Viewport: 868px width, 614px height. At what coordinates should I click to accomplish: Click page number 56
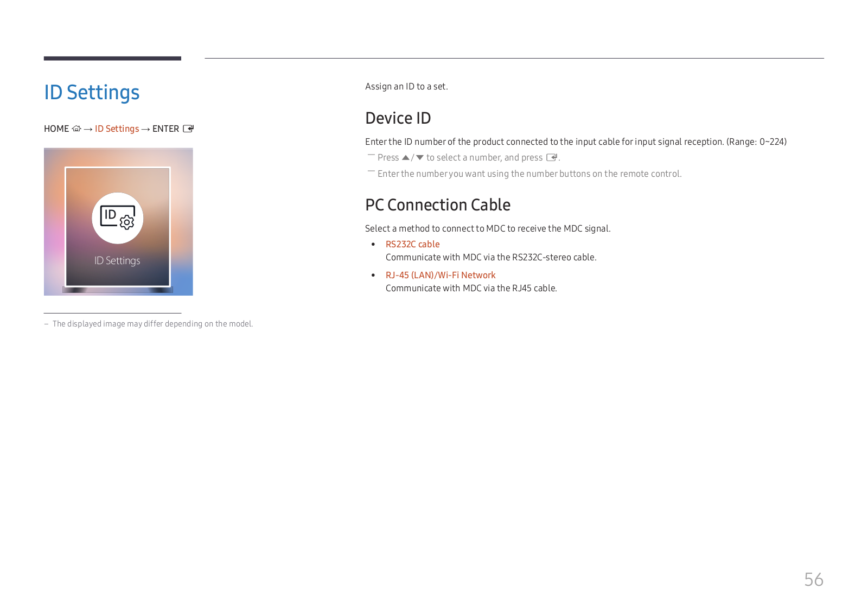tap(814, 579)
